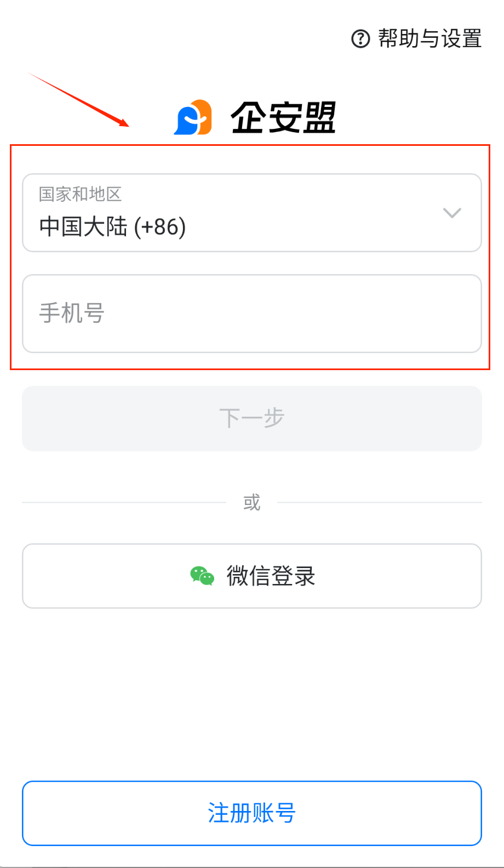Log in with the 微信登录 button

(x=251, y=576)
